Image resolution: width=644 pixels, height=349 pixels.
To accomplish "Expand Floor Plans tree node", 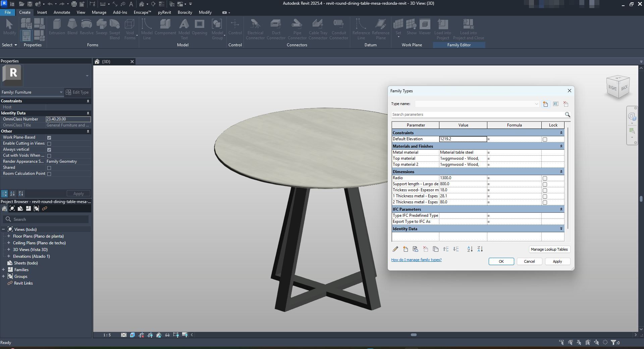I will click(9, 236).
